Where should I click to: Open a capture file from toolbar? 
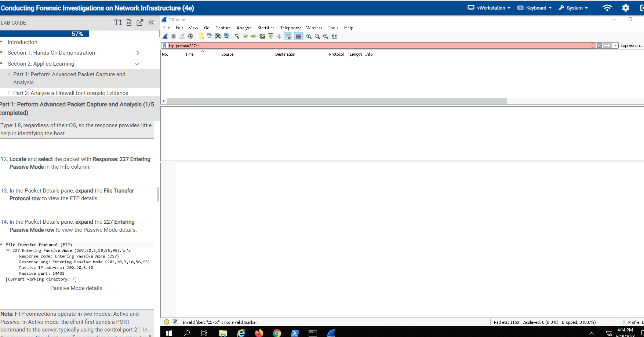click(201, 36)
